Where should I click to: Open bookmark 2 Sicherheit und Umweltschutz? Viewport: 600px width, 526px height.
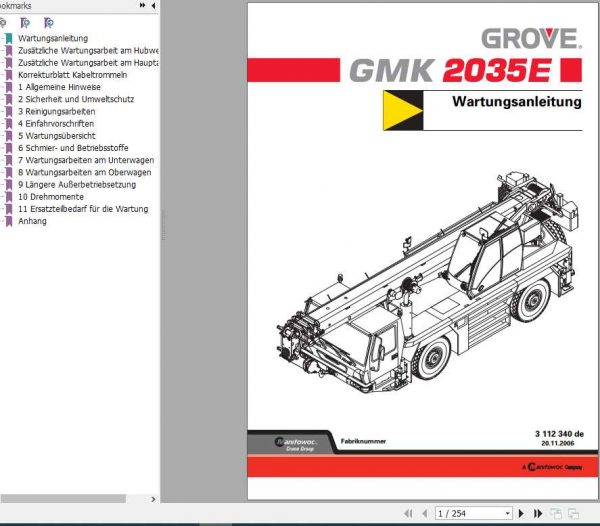[76, 99]
